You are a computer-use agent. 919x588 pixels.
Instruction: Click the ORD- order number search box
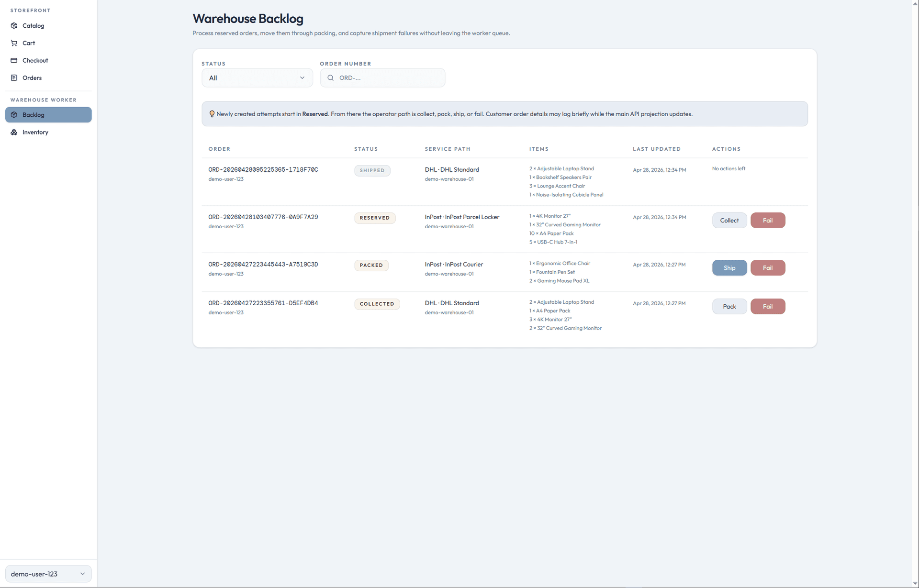pos(382,78)
